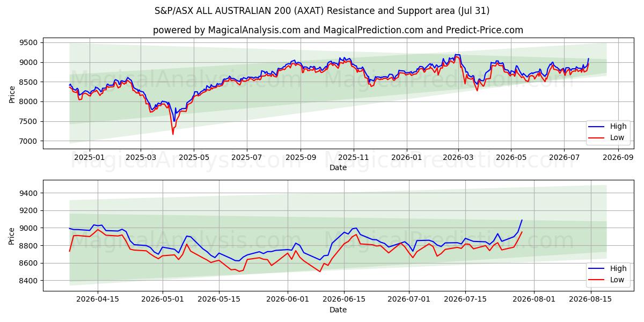Select 'High' in the yearly chart's legend

[x=618, y=127]
